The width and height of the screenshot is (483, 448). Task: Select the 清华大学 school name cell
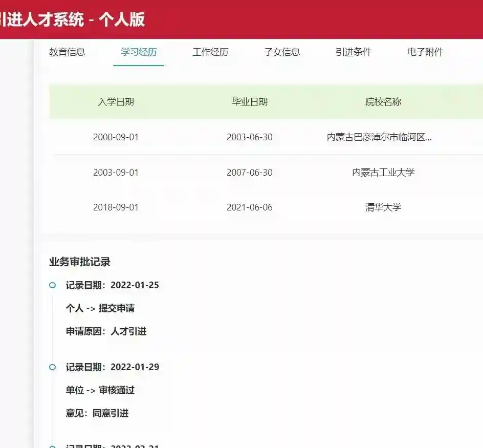click(x=383, y=207)
